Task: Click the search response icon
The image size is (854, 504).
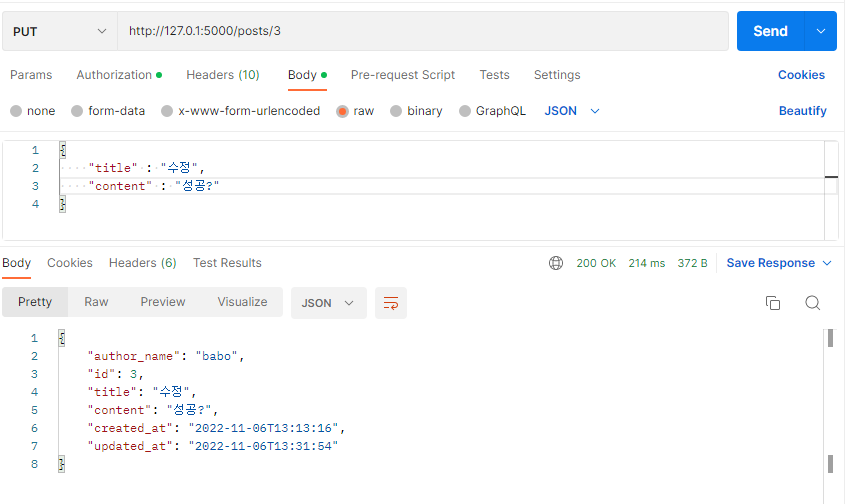Action: pyautogui.click(x=813, y=303)
